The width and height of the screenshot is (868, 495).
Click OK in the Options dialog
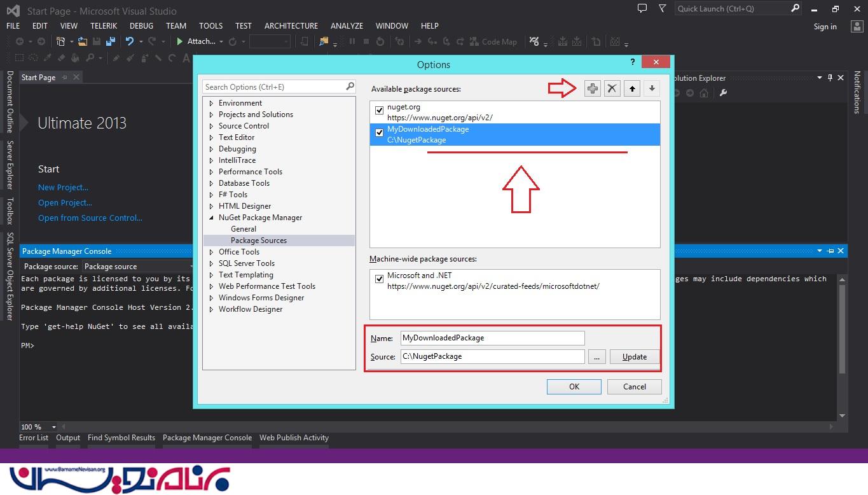[x=574, y=386]
